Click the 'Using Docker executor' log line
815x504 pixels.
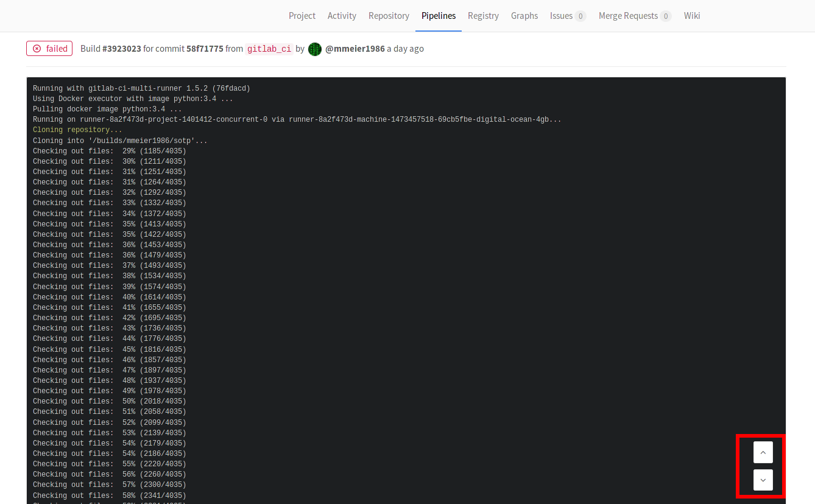133,99
